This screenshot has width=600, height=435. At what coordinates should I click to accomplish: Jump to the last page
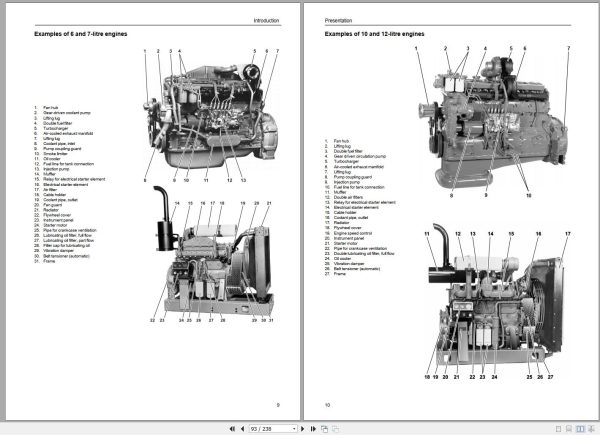click(x=313, y=429)
